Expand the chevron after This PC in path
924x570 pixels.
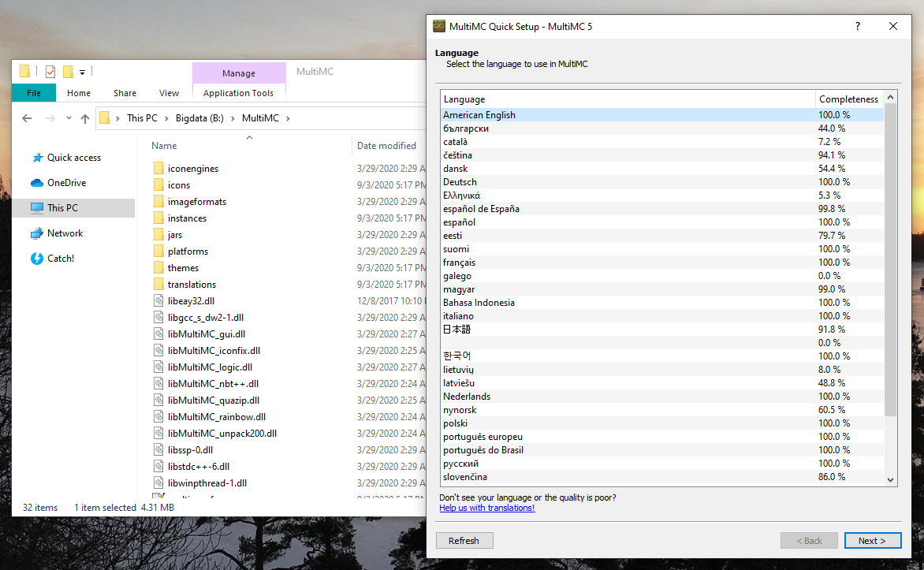click(166, 118)
